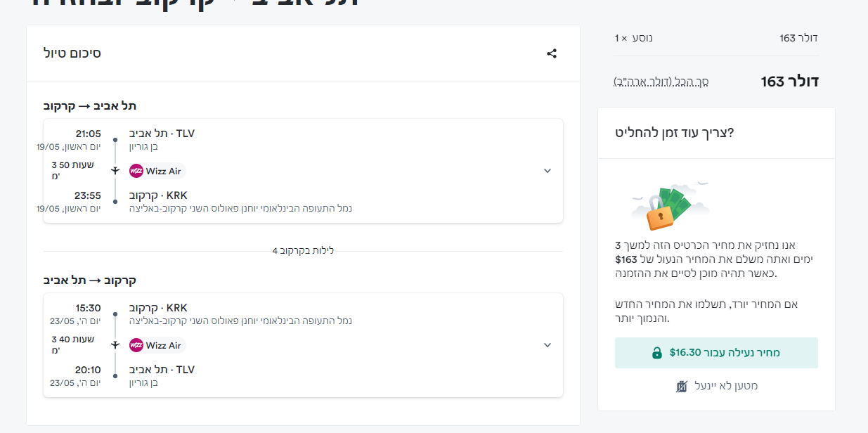Click the Wizz Air logo on the Tel Aviv → Krakow flight

point(136,171)
